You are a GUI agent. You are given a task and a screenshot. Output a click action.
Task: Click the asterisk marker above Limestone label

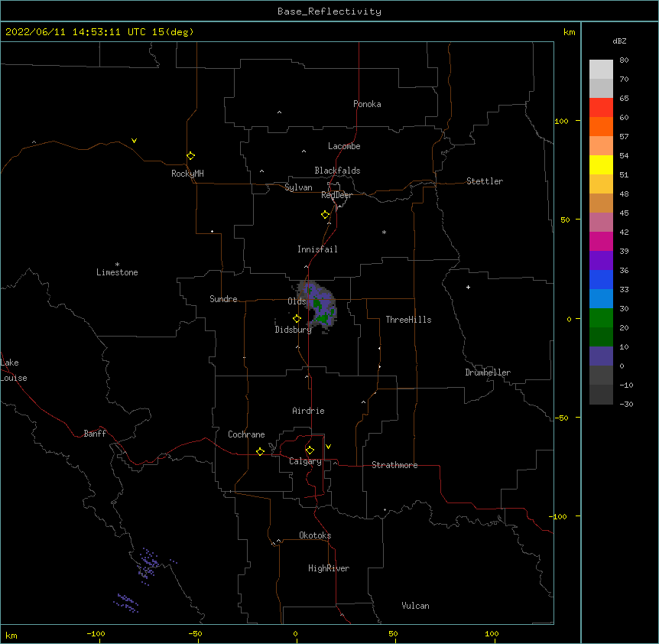click(x=117, y=265)
